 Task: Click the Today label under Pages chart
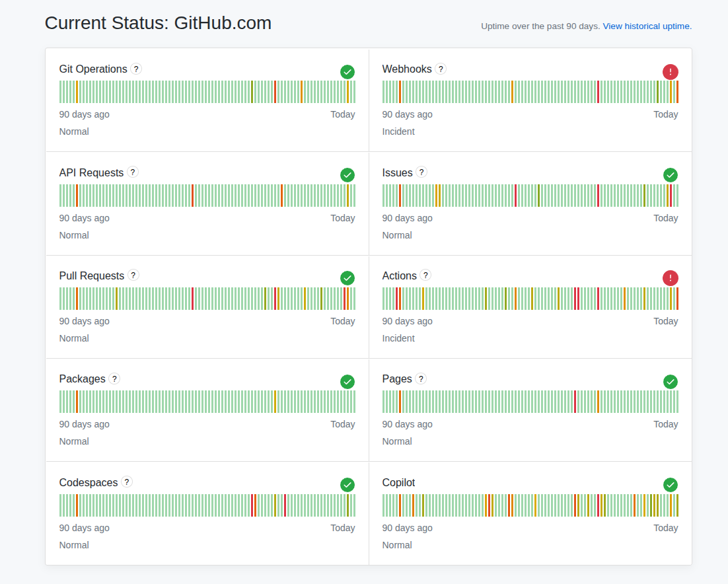[x=666, y=424]
